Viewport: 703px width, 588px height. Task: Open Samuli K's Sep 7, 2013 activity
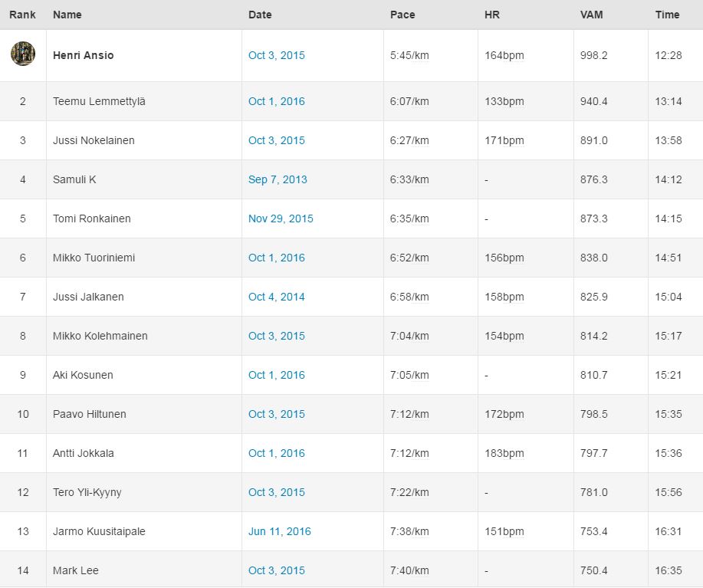pos(278,179)
